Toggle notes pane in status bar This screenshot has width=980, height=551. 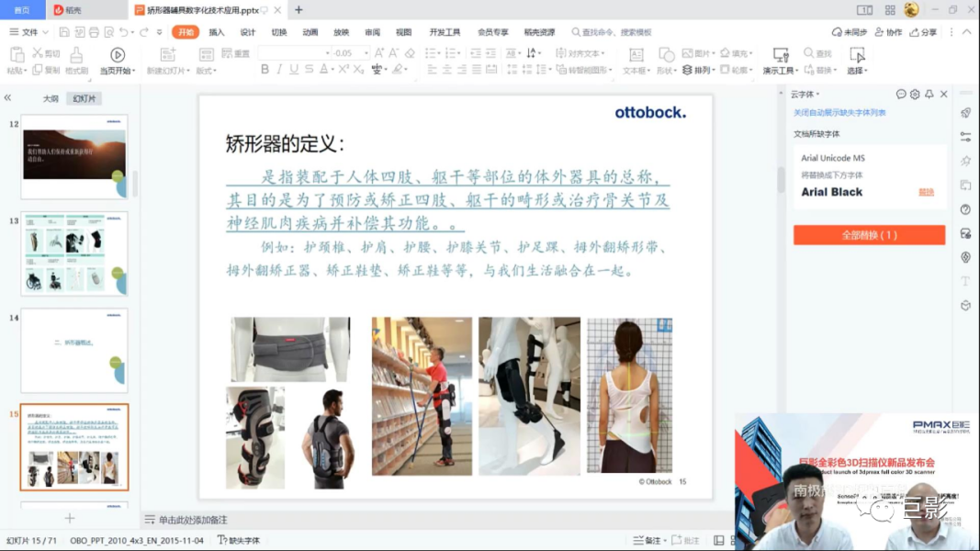pyautogui.click(x=647, y=540)
